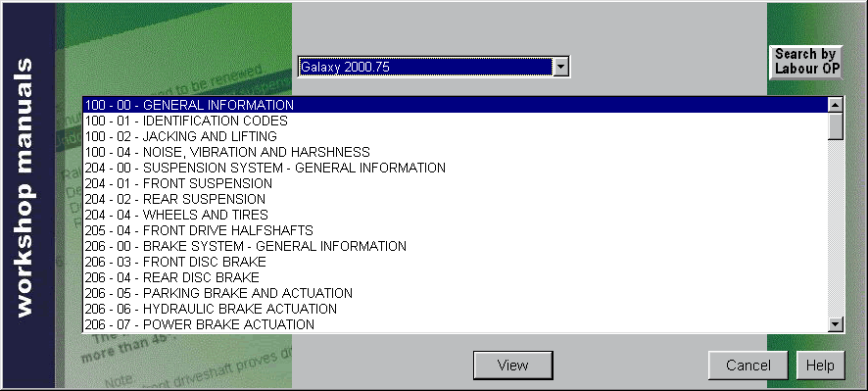The height and width of the screenshot is (391, 868).
Task: Click the View button
Action: coord(512,366)
